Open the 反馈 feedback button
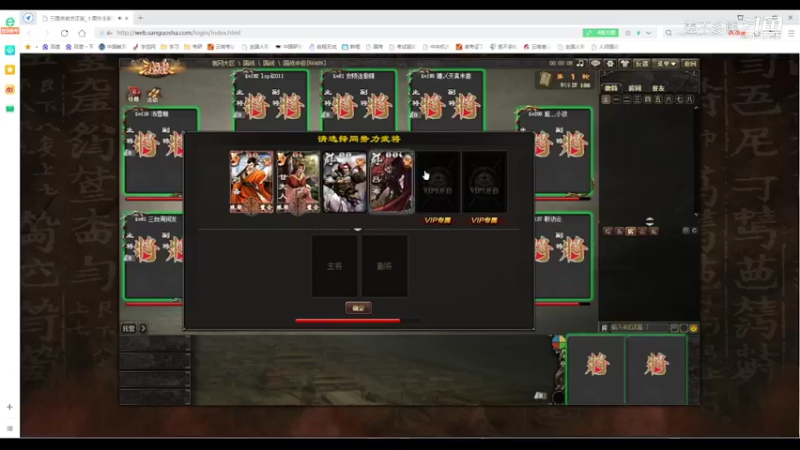The width and height of the screenshot is (800, 450). 641,63
